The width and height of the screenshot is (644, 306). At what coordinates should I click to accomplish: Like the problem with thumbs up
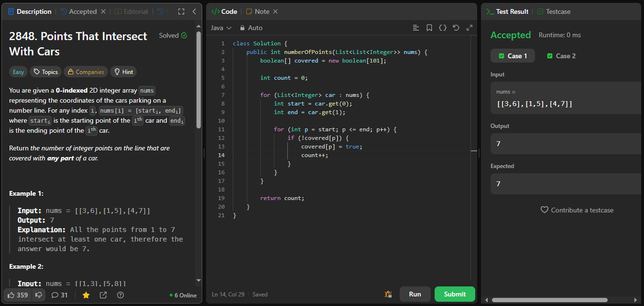[x=18, y=295]
